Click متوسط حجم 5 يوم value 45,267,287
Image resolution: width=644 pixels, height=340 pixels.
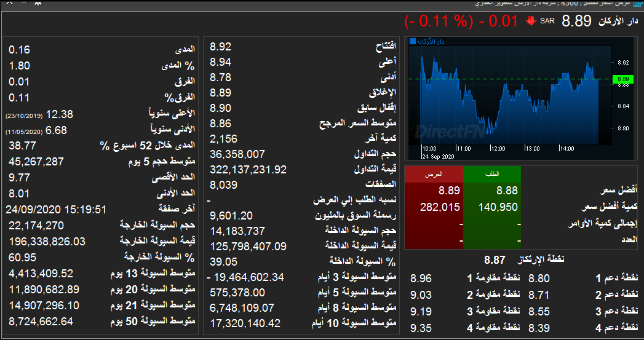[x=36, y=162]
